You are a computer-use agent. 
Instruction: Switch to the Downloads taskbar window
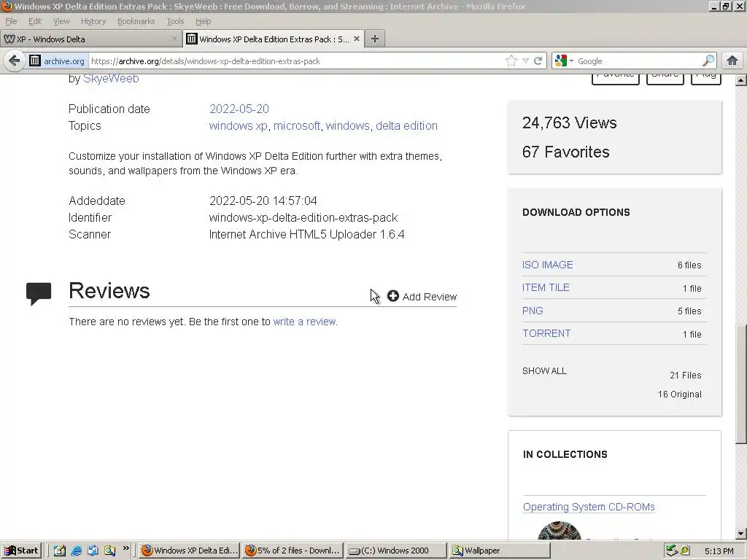(293, 551)
